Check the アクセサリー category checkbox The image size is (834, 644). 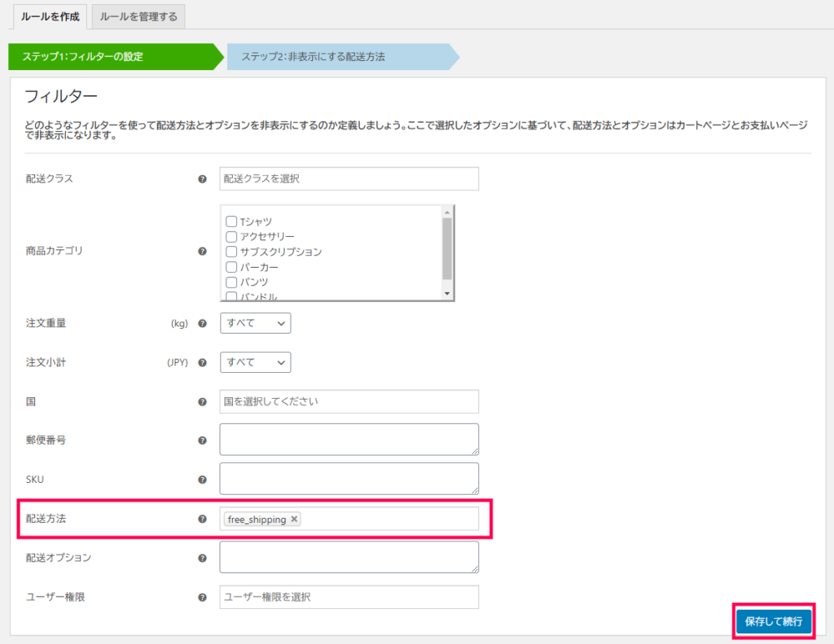[x=231, y=237]
